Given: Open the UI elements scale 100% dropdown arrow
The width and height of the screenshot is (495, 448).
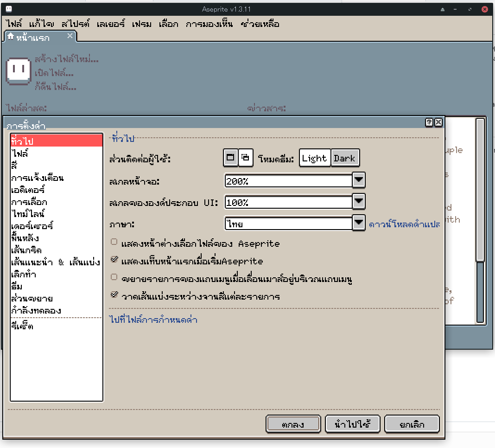Looking at the screenshot, I should pyautogui.click(x=359, y=202).
